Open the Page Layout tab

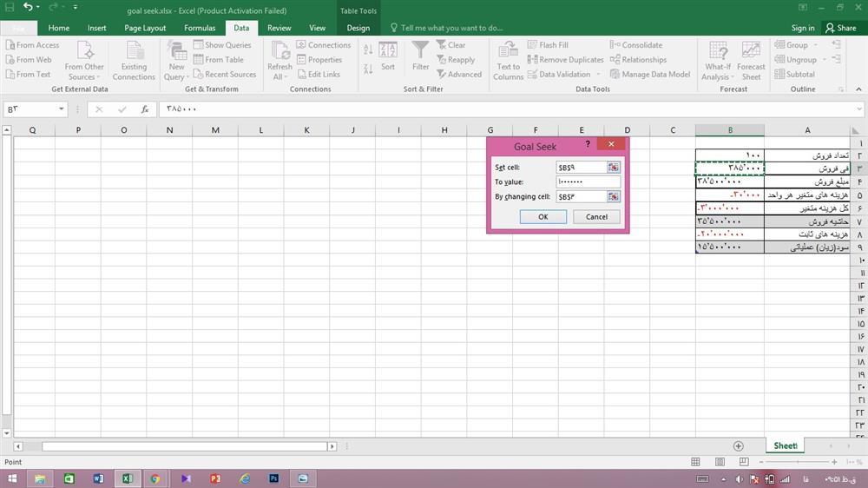[x=145, y=28]
